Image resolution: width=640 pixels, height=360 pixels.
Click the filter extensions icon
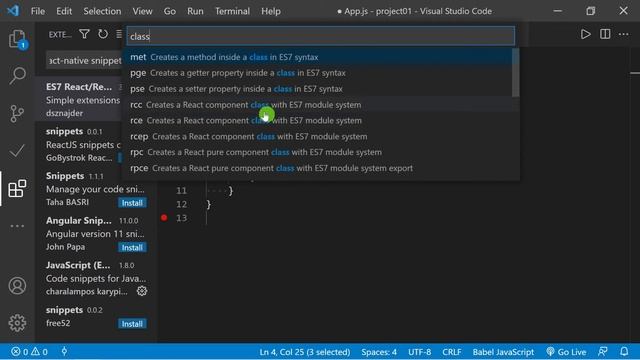click(84, 34)
